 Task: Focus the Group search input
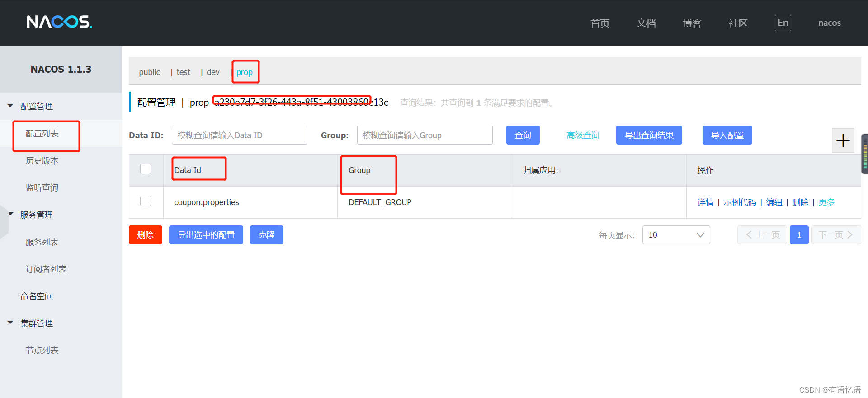click(x=425, y=135)
